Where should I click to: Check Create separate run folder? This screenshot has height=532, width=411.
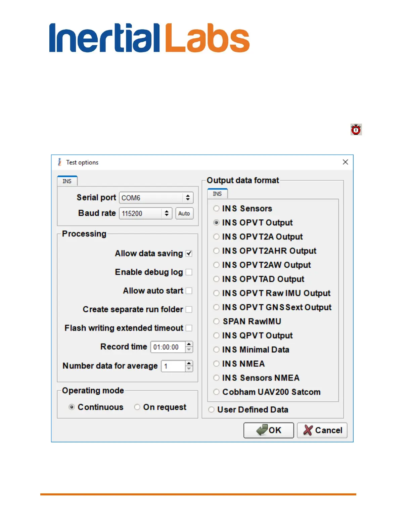[x=189, y=309]
